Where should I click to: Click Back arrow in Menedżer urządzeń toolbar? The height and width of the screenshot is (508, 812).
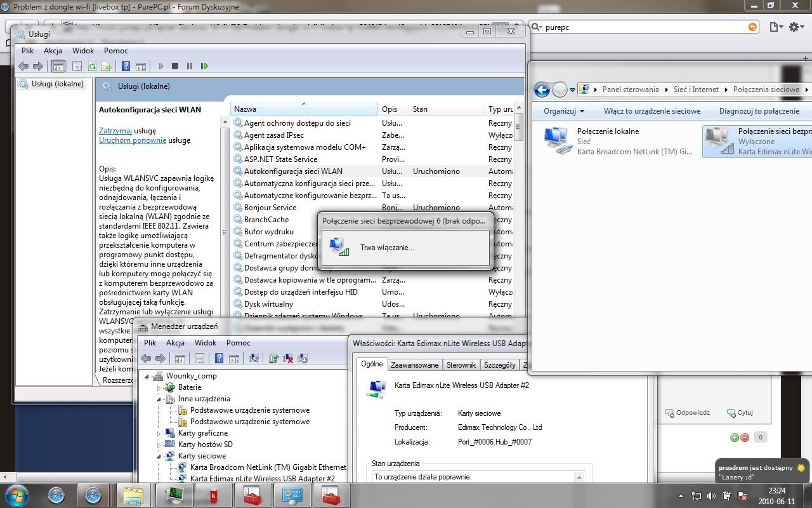point(146,358)
